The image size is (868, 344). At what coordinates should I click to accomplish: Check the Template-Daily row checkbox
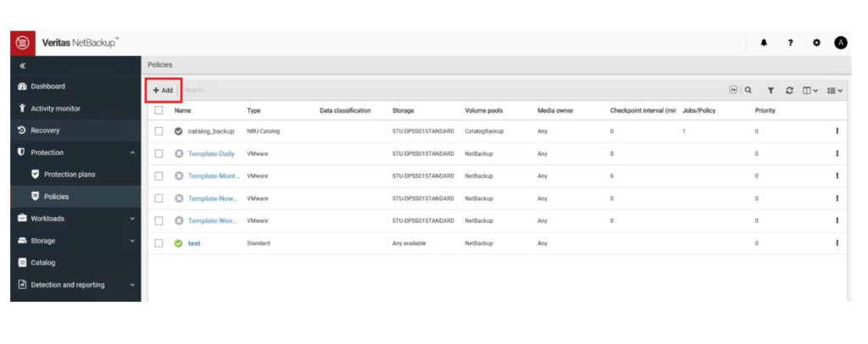[x=159, y=153]
